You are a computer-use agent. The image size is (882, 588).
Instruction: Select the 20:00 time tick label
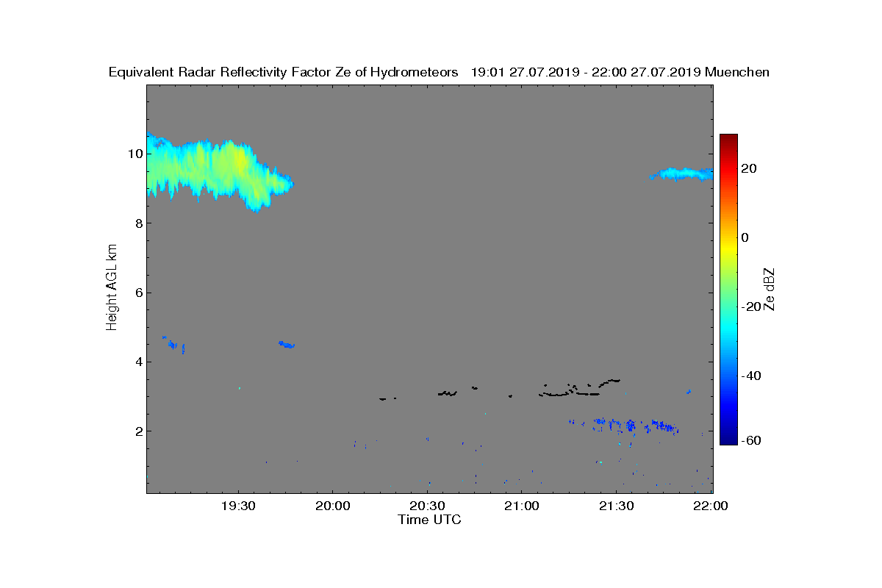332,506
